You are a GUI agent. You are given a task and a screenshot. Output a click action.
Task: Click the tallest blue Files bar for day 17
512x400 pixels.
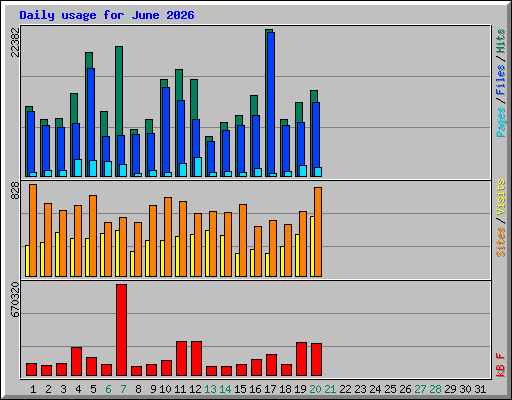(x=271, y=103)
